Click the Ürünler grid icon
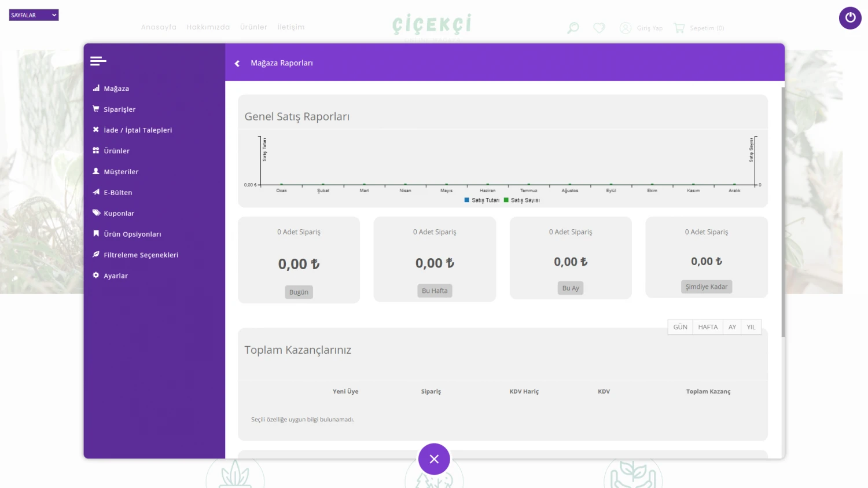The height and width of the screenshot is (488, 868). click(96, 151)
